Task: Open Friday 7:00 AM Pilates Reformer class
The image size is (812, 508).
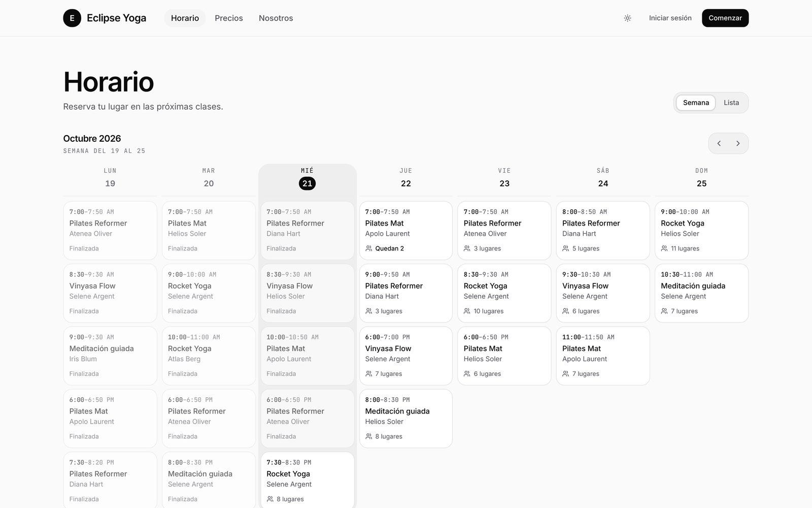Action: coord(504,231)
